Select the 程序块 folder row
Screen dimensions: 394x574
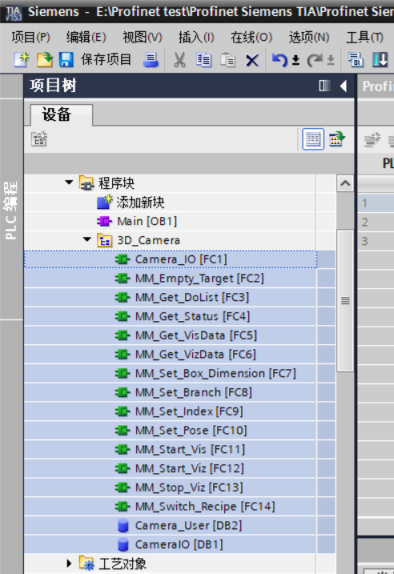170,183
